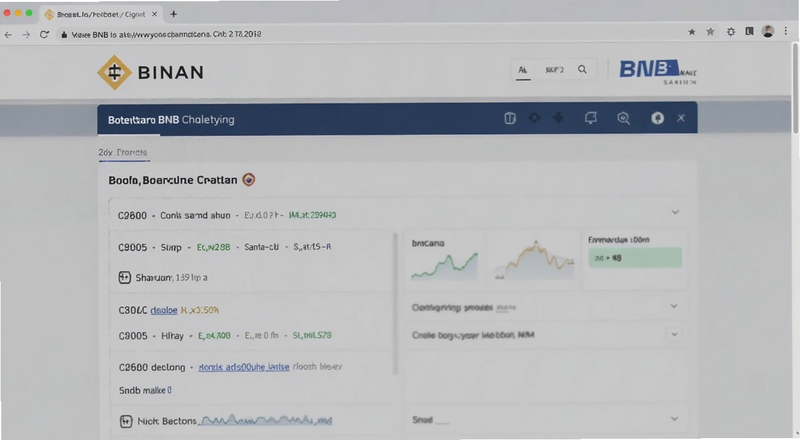This screenshot has width=800, height=440.
Task: Click the C9005 Sixrp row label
Action: coord(149,248)
